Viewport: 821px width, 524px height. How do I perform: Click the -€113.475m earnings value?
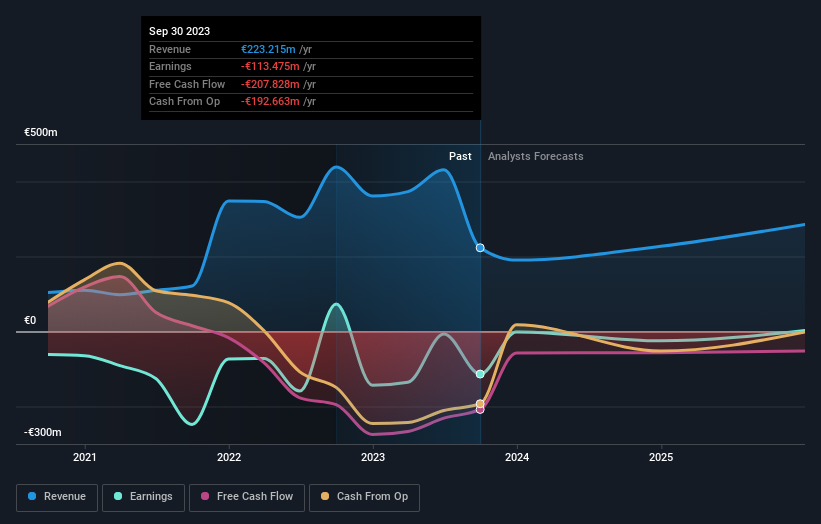pos(270,66)
